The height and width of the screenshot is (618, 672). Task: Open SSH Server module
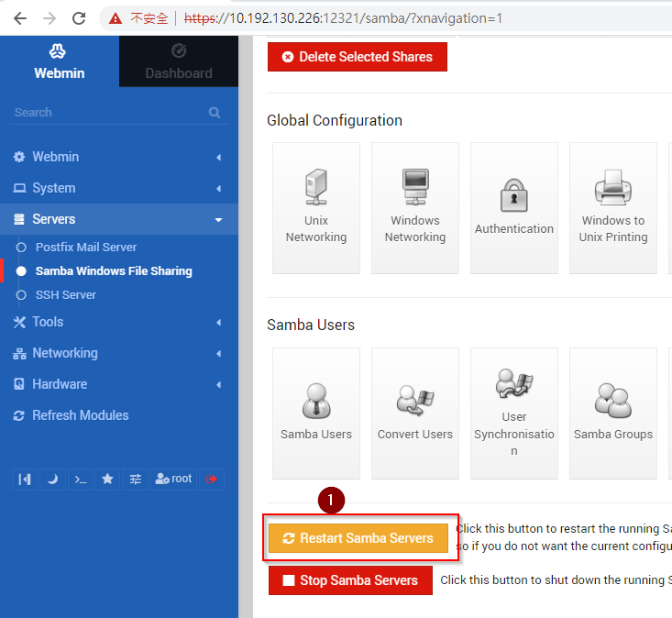tap(66, 295)
